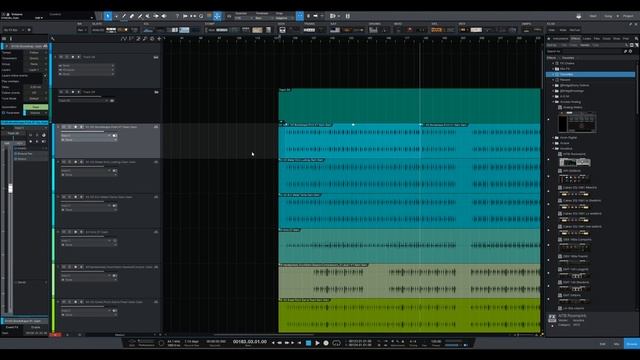The width and height of the screenshot is (640, 360).
Task: Expand the Recent folder in browser
Action: click(553, 80)
